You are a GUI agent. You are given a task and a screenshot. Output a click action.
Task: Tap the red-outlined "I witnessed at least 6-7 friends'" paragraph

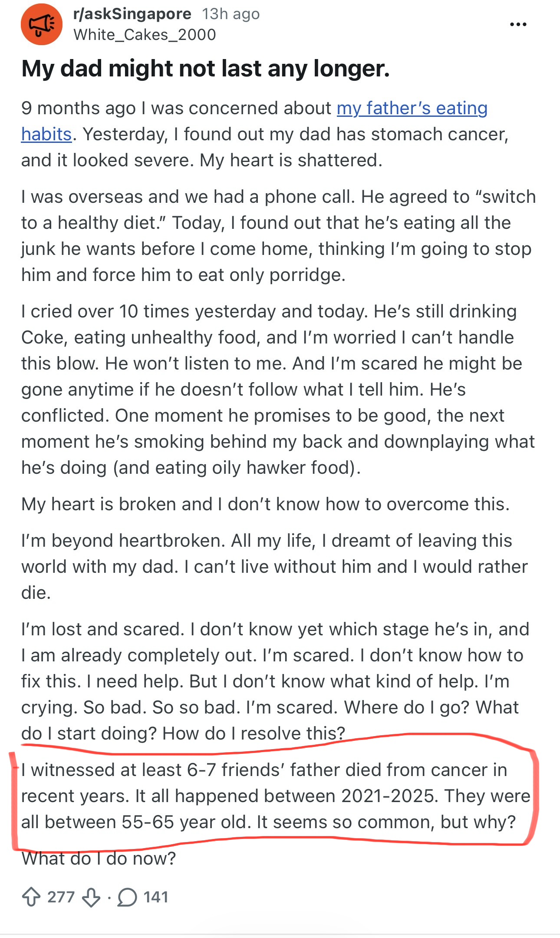coord(273,796)
